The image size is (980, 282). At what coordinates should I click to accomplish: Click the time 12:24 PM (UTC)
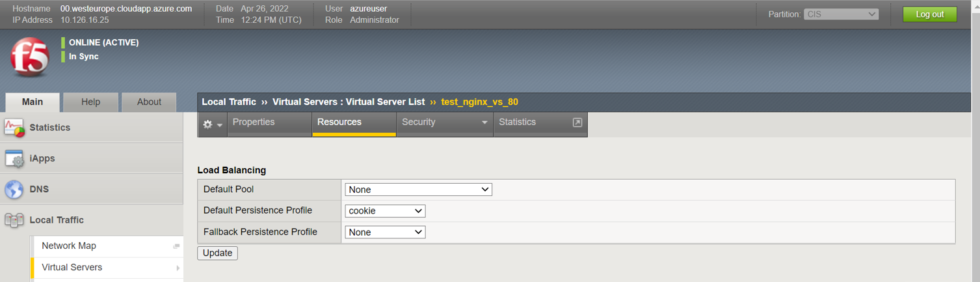271,20
